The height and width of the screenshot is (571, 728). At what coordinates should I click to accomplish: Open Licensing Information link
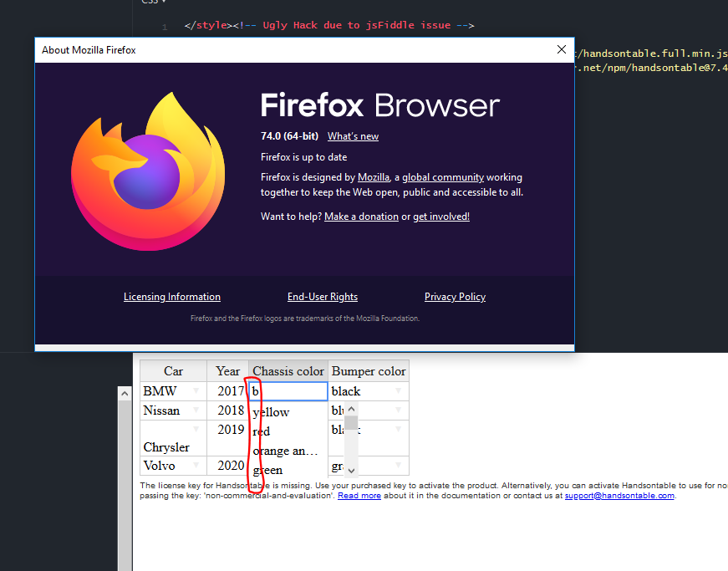tap(172, 297)
